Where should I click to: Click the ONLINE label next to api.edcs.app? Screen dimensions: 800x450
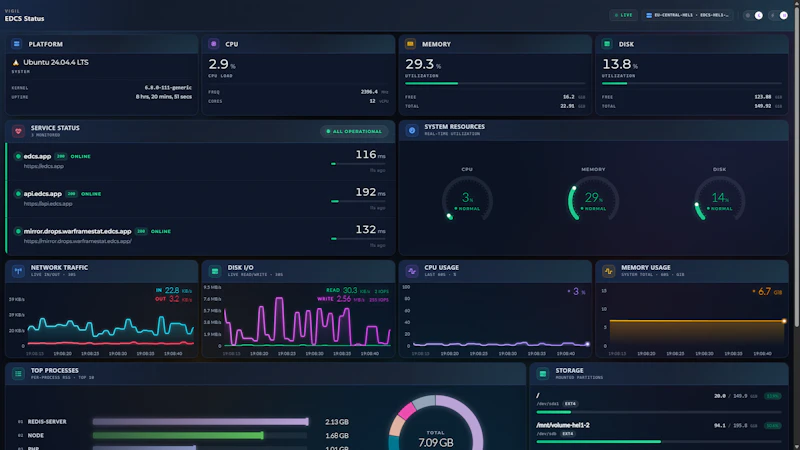pyautogui.click(x=91, y=194)
